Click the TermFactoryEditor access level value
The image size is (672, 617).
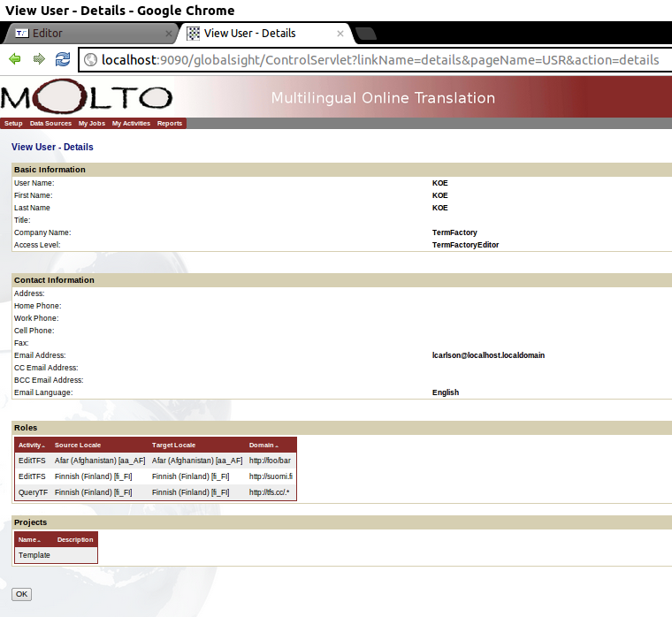[x=465, y=245]
